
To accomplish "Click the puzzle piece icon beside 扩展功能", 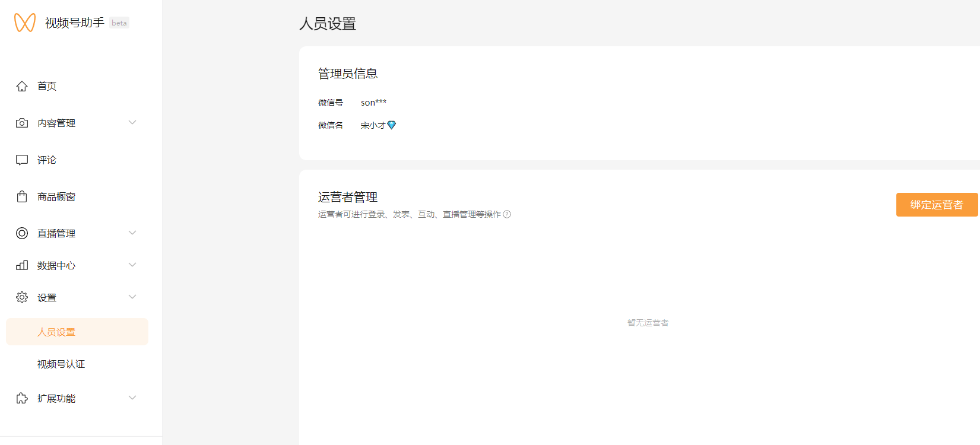I will click(22, 398).
